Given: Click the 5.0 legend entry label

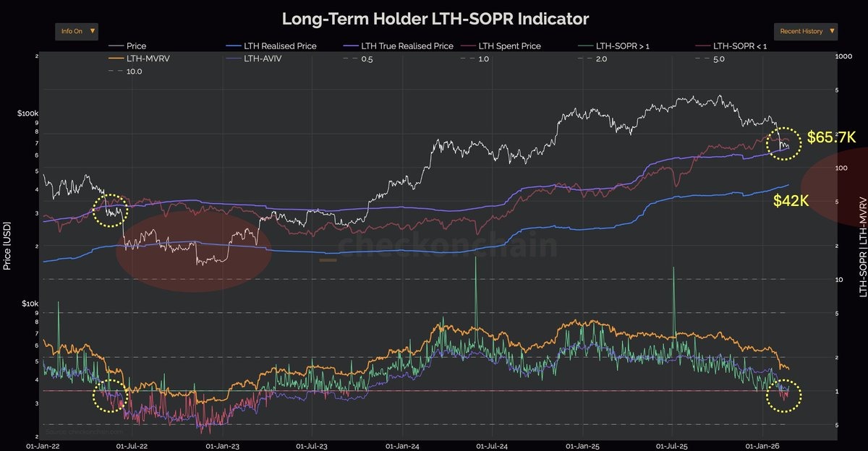Looking at the screenshot, I should point(720,59).
